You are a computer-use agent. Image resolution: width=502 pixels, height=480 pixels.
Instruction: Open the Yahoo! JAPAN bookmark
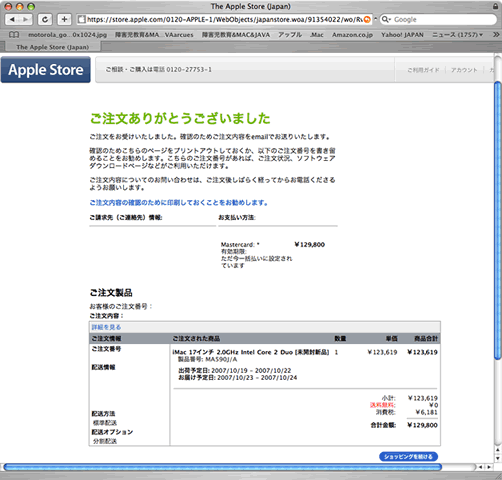402,35
